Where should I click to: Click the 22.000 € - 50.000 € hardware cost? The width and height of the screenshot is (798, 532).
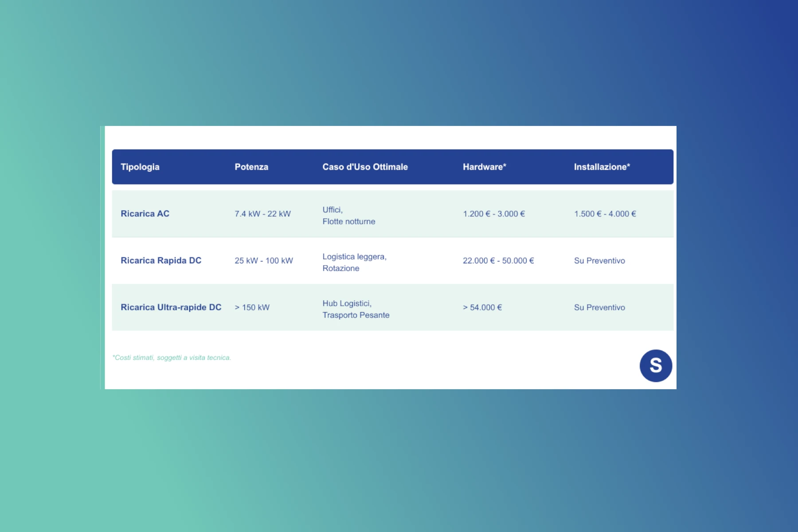coord(498,261)
